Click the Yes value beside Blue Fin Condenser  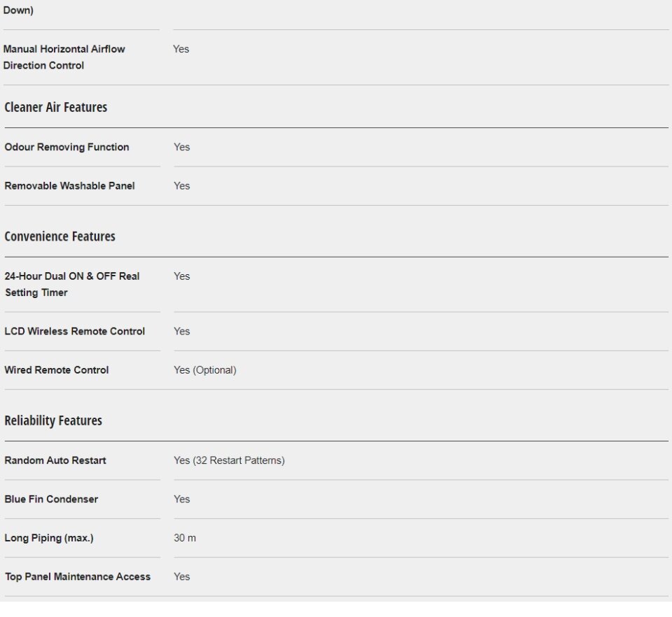coord(181,499)
